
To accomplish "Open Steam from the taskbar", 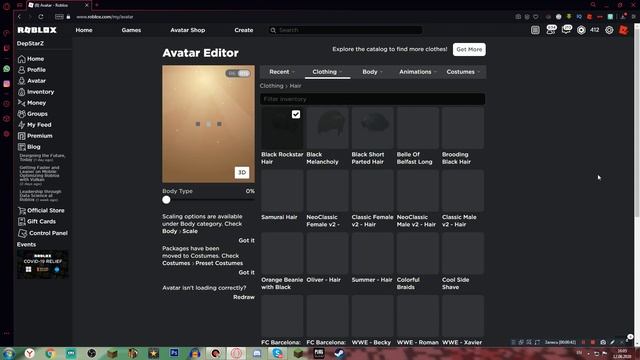I will tap(339, 353).
